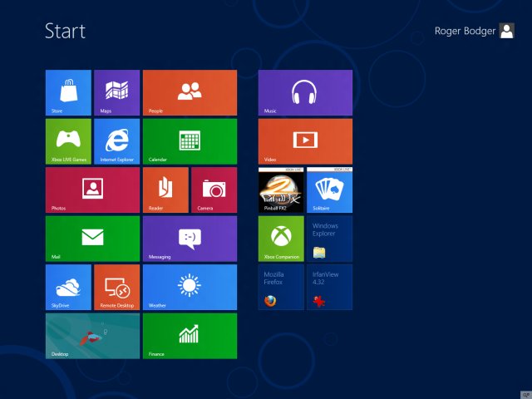Launch the Reader tile

click(x=165, y=190)
